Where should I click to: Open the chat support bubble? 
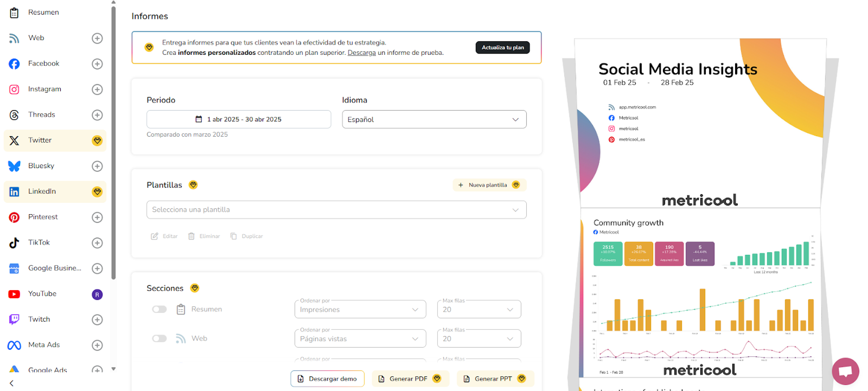[x=845, y=371]
